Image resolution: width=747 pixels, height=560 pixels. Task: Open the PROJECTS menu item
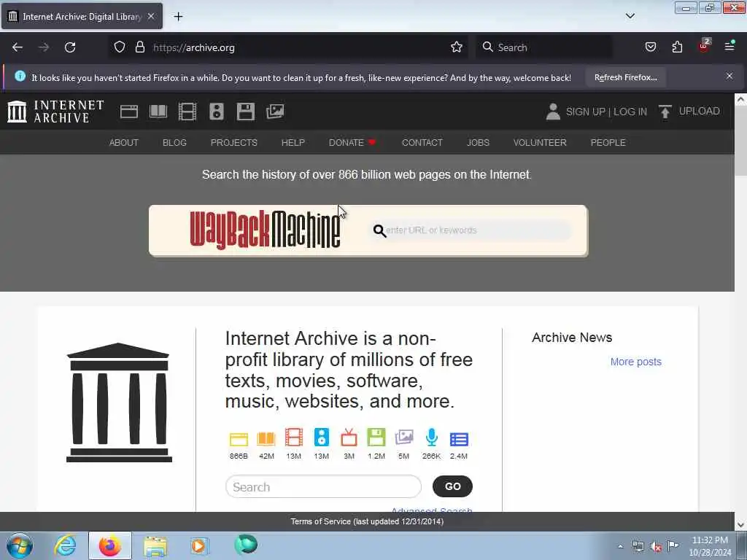234,142
